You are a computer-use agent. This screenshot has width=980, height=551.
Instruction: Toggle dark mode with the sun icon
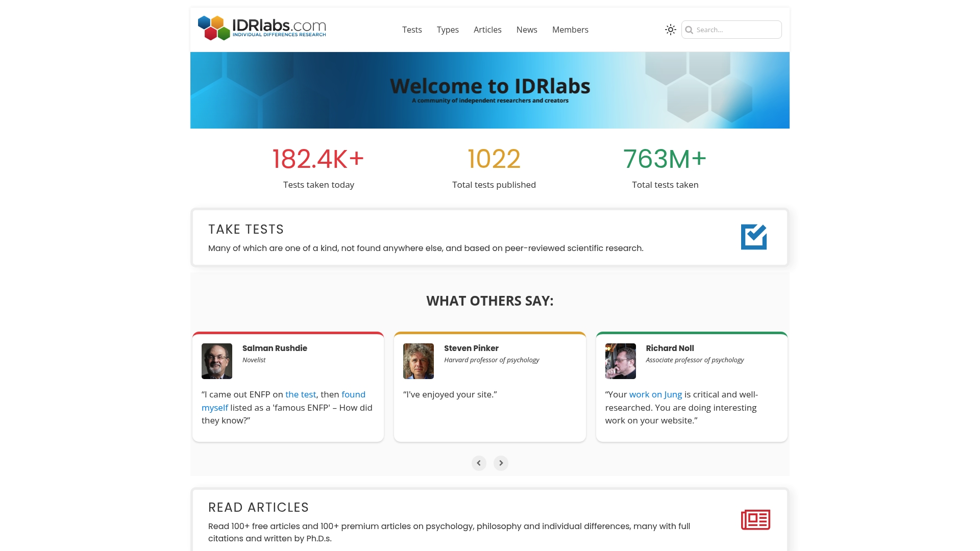pyautogui.click(x=670, y=30)
